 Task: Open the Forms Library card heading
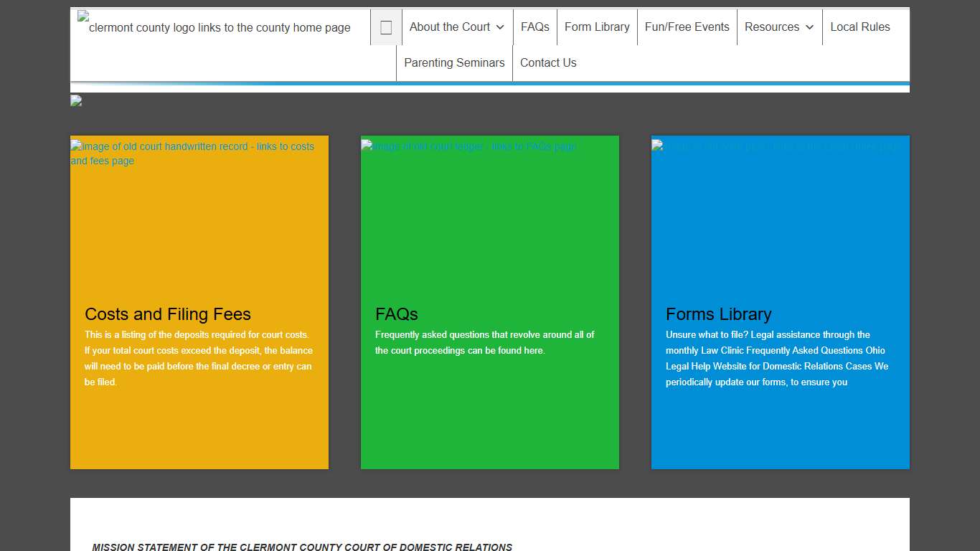point(718,314)
